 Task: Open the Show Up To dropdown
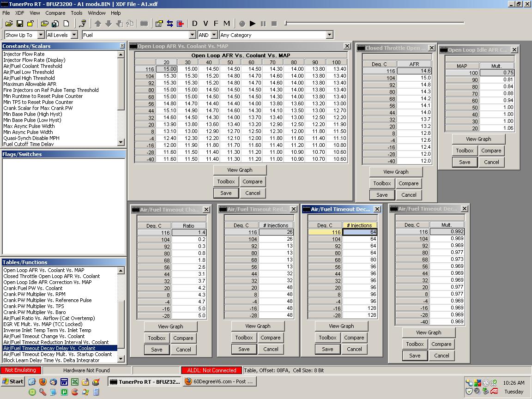[41, 35]
